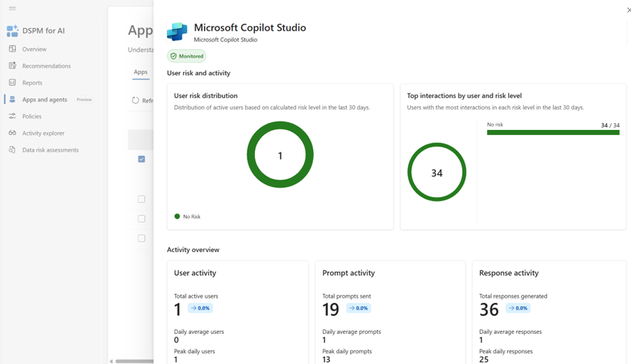The height and width of the screenshot is (364, 631).
Task: Click the 'Microsoft Copilot Studio' panel title
Action: click(x=250, y=27)
